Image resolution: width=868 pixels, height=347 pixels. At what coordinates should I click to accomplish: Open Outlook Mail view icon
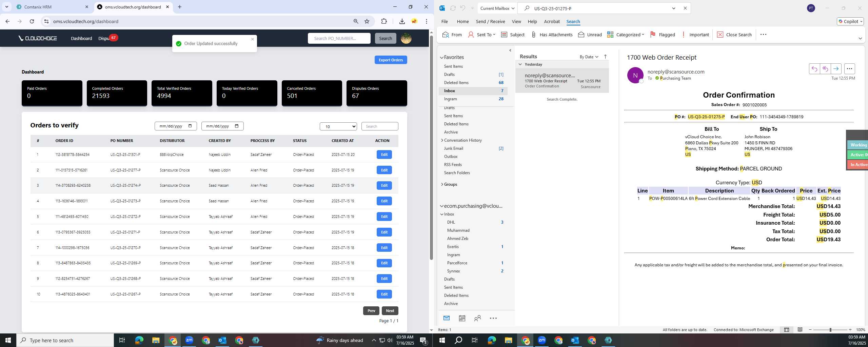447,318
